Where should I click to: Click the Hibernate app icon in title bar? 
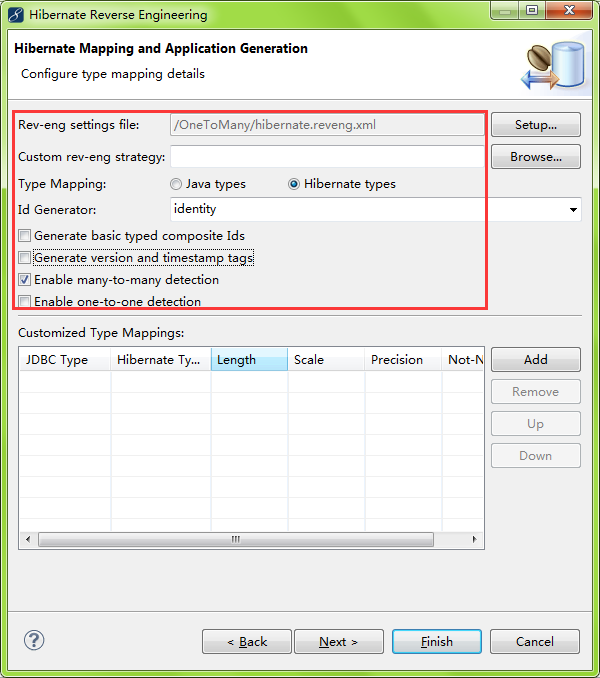click(x=16, y=15)
